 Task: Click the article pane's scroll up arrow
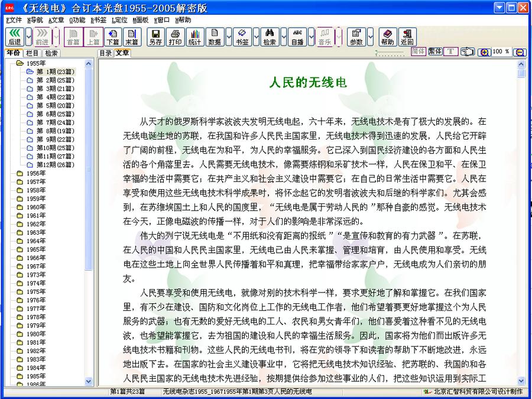tap(521, 64)
